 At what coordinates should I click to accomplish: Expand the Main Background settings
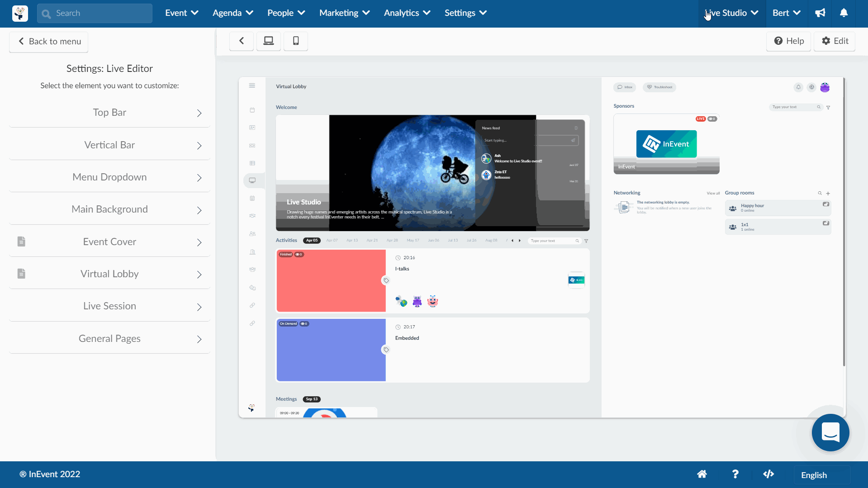(109, 209)
